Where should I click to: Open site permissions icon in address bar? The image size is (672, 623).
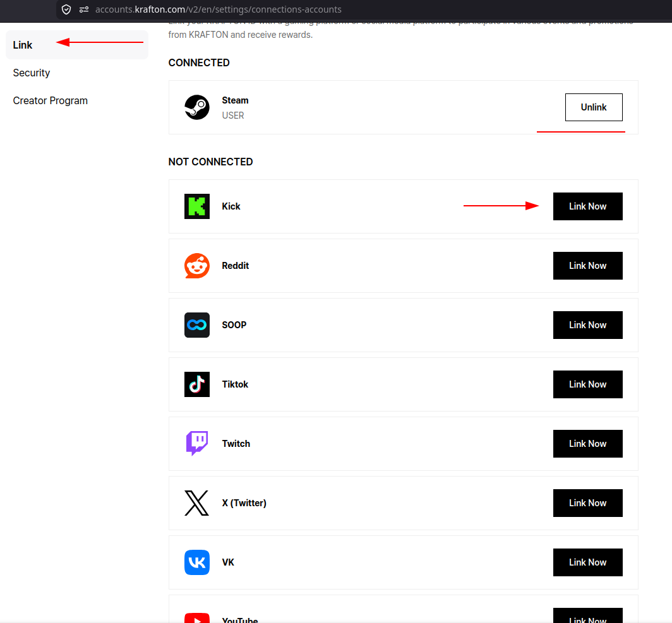click(84, 9)
